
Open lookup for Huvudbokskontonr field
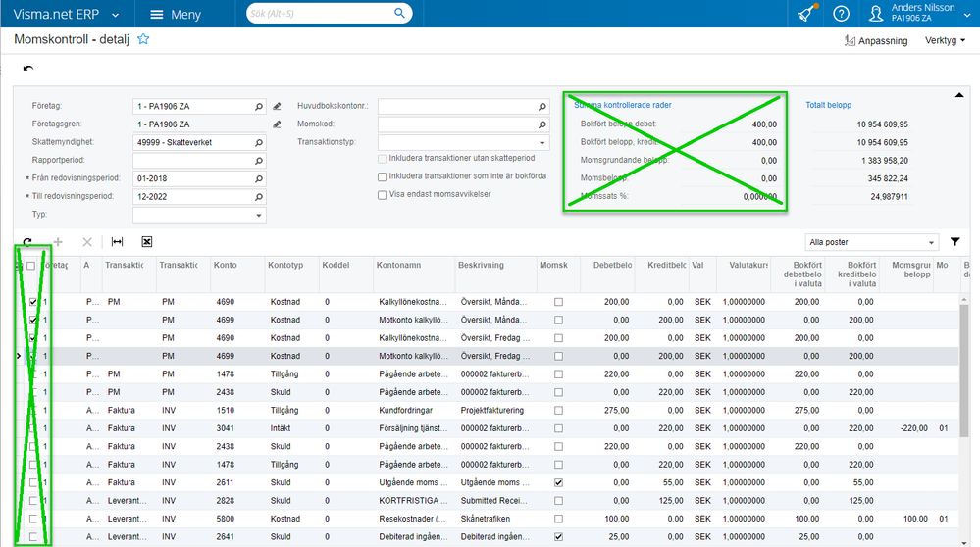[542, 107]
